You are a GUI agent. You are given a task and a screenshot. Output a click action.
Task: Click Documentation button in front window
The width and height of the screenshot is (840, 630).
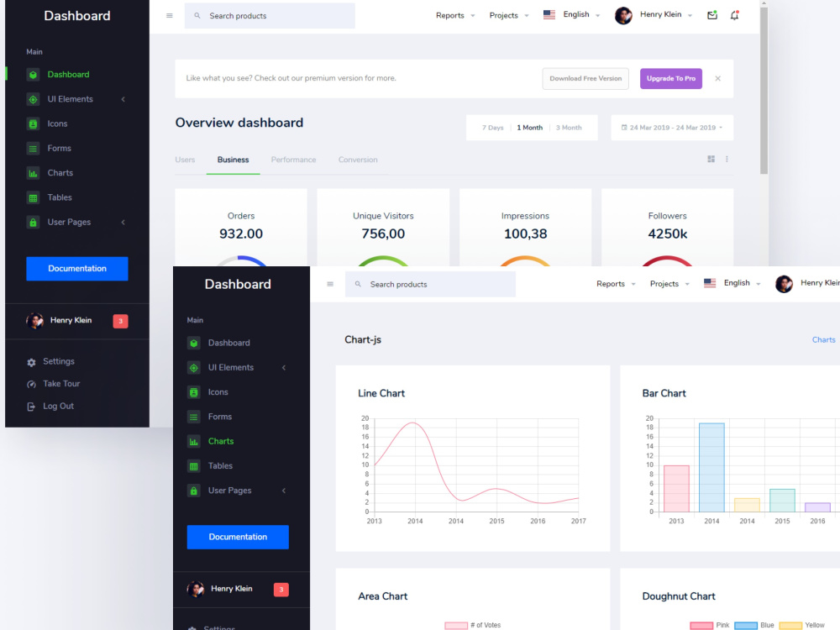[238, 537]
